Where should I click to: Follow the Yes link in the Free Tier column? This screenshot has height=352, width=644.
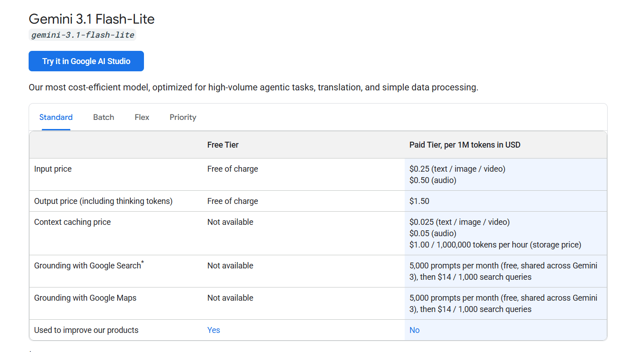point(213,330)
